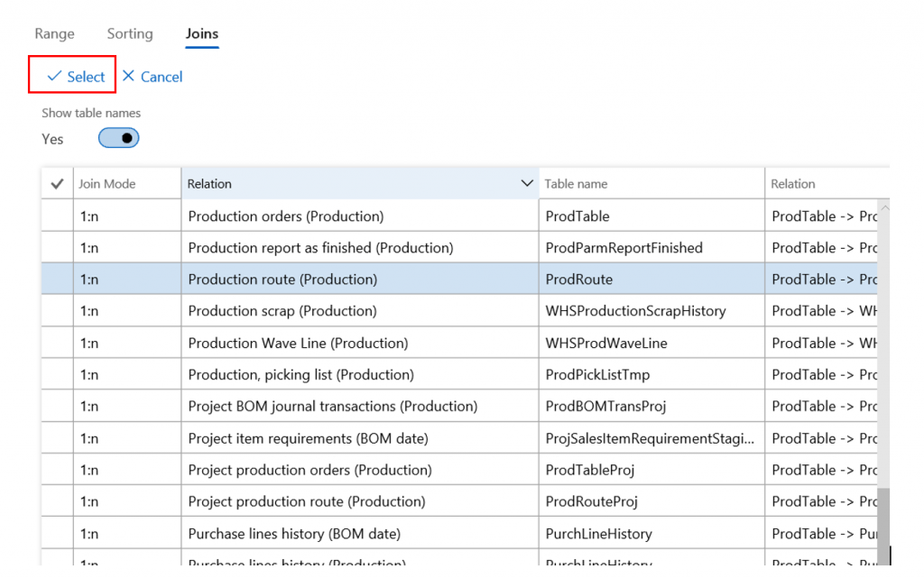924x578 pixels.
Task: Click the Join Mode column header
Action: [107, 184]
